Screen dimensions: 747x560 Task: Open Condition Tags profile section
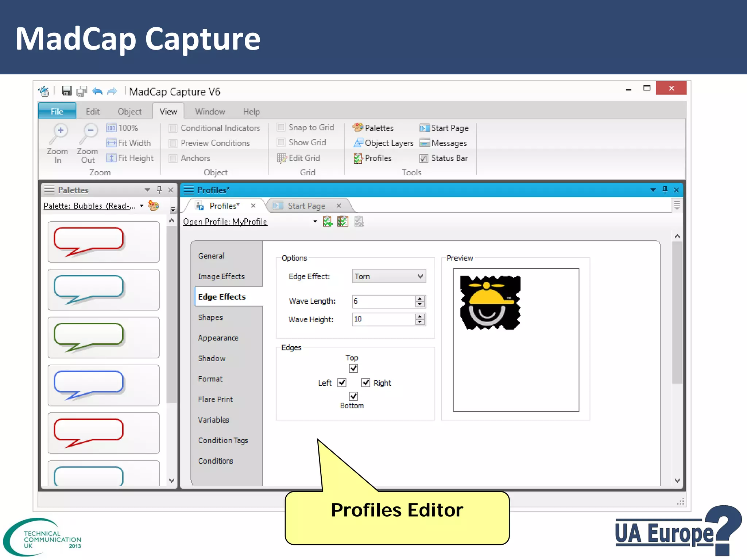[x=223, y=440]
